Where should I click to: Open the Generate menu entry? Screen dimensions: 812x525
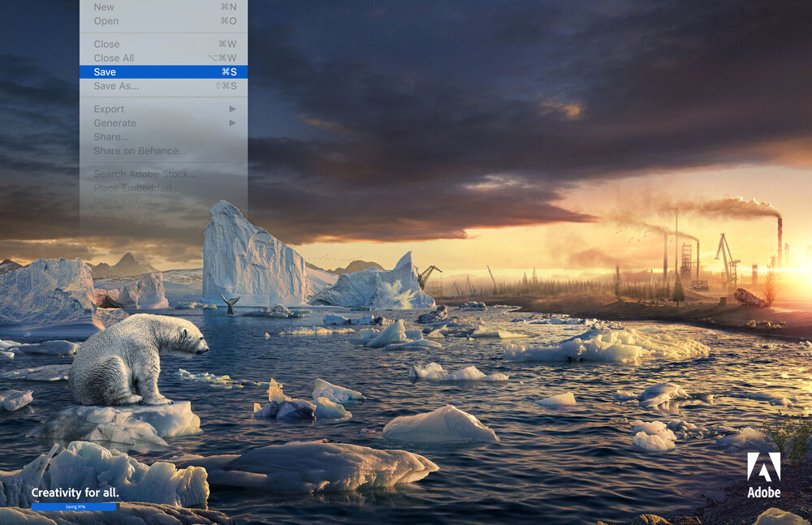point(114,123)
